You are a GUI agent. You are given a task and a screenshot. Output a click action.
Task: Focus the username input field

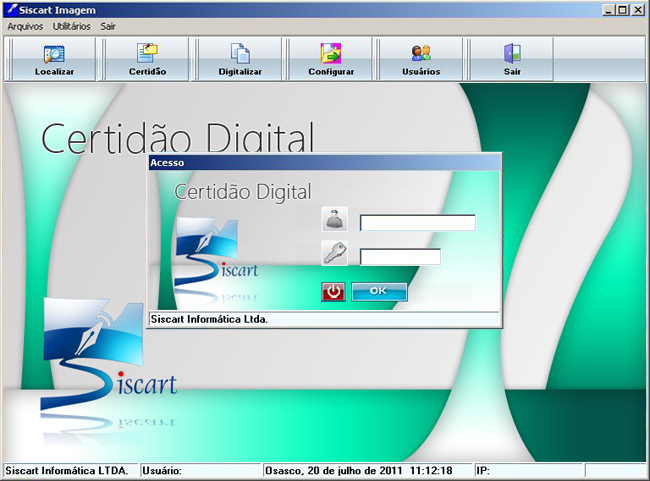418,223
